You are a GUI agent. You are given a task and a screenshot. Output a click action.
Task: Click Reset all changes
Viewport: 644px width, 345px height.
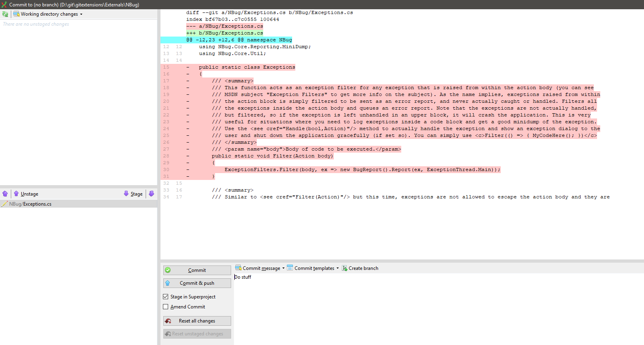[197, 321]
